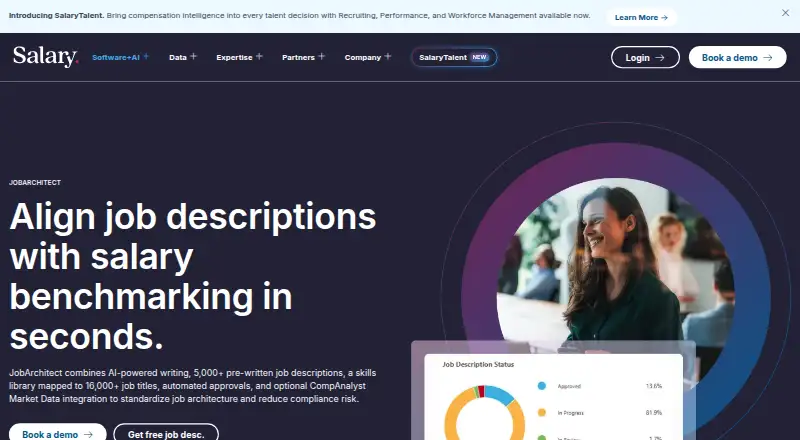Open the Partners menu
This screenshot has height=440, width=800.
point(303,57)
